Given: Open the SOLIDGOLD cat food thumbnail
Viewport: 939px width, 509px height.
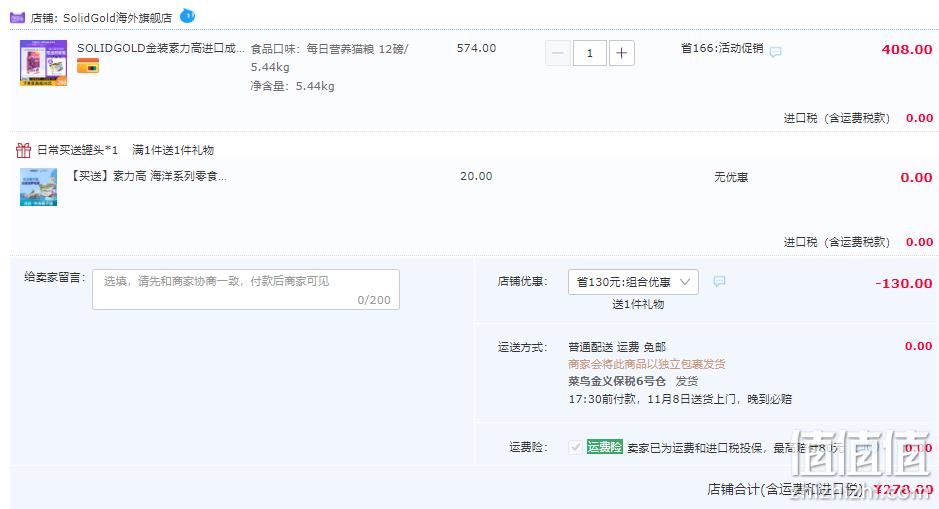Looking at the screenshot, I should pyautogui.click(x=44, y=63).
